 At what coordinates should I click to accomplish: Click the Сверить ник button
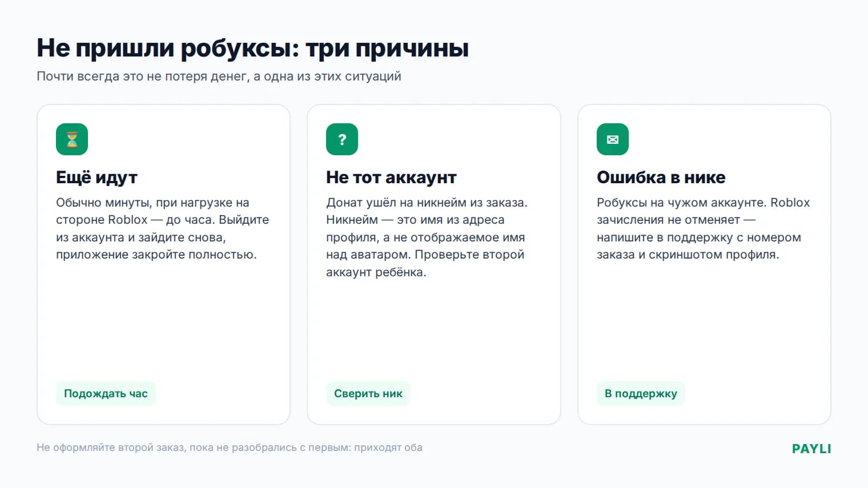[x=368, y=393]
